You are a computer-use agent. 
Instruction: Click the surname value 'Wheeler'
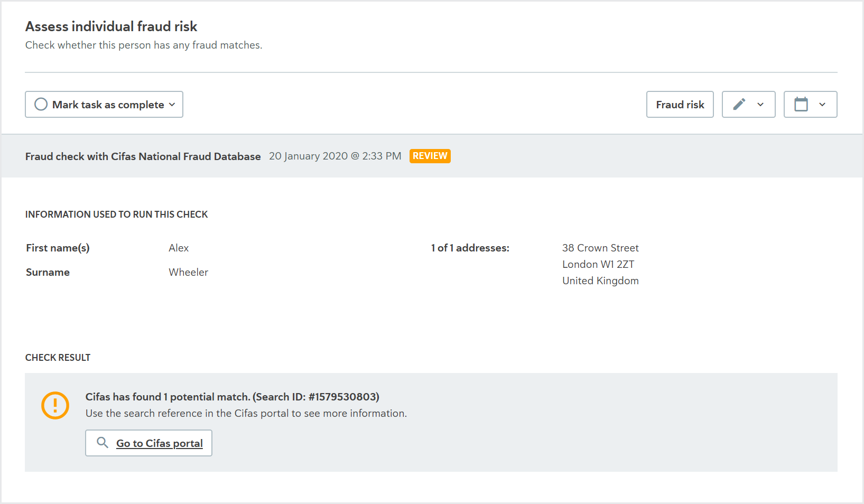pyautogui.click(x=189, y=272)
